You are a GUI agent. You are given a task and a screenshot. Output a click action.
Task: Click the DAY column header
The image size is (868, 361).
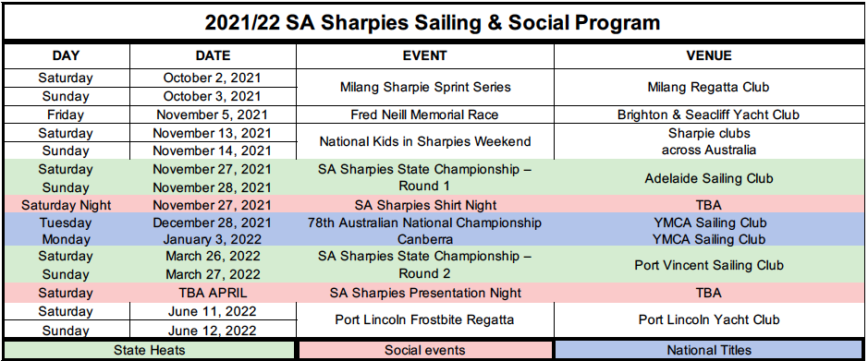pyautogui.click(x=67, y=55)
